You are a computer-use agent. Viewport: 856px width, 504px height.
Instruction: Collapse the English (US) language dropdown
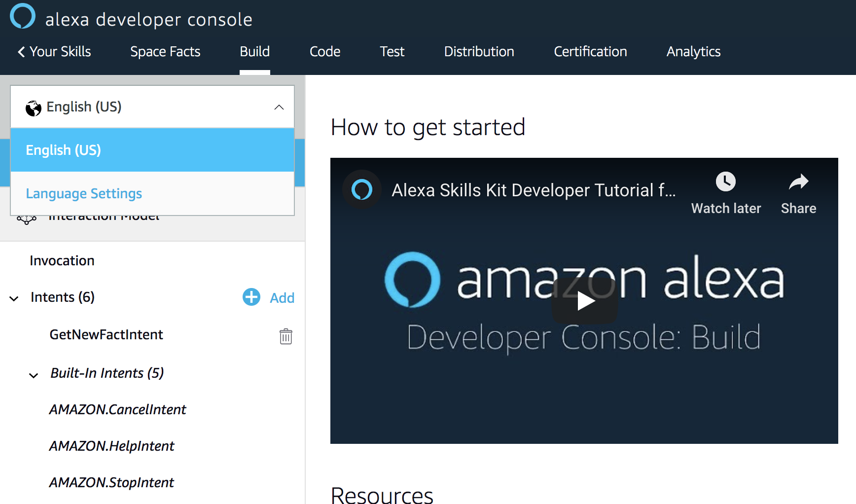point(279,107)
